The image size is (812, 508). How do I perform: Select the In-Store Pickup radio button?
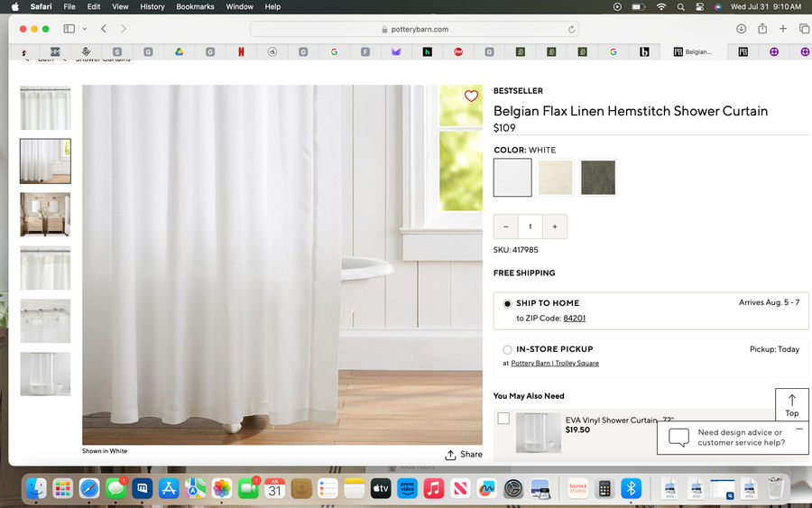coord(507,349)
